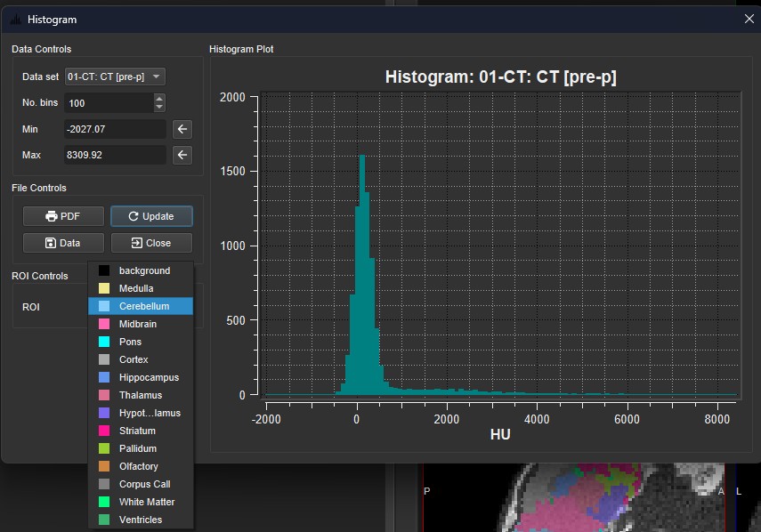Choose Corpus Call in the ROI list
The width and height of the screenshot is (761, 532).
coord(141,484)
